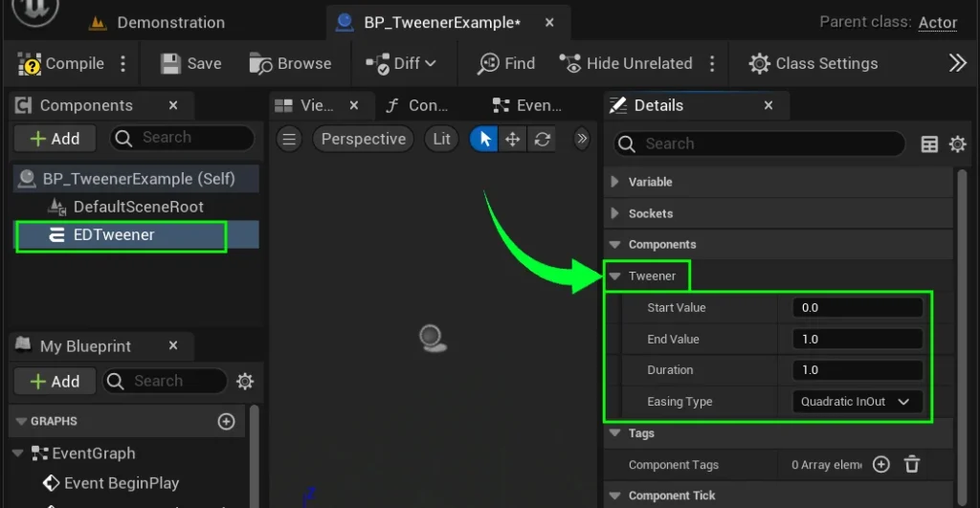Click Add in the Components panel

pos(55,139)
